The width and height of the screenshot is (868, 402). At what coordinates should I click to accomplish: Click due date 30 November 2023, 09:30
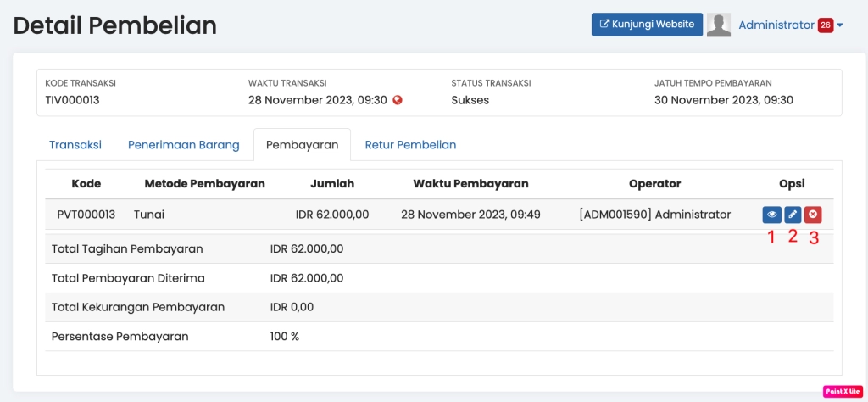[x=724, y=100]
